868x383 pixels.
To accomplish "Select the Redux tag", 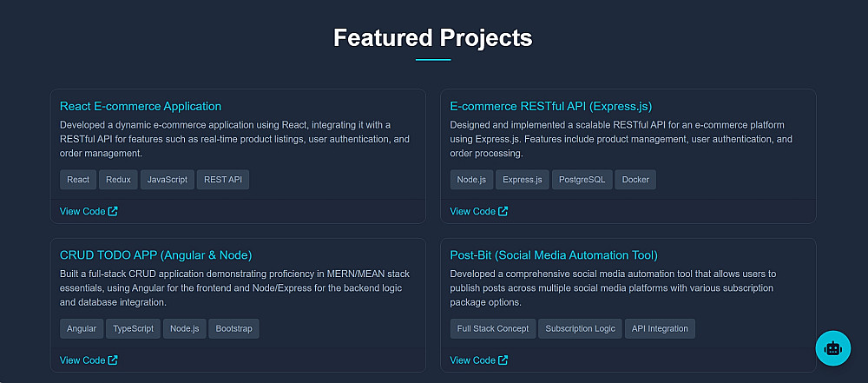I will pyautogui.click(x=118, y=180).
